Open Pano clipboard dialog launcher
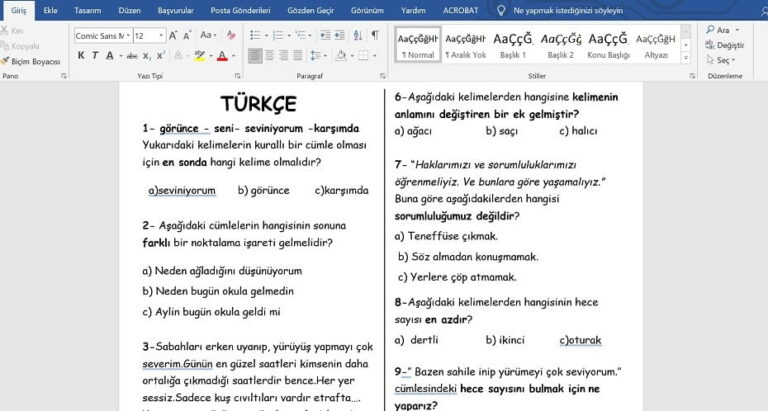Screen dimensions: 768x411 pos(64,76)
